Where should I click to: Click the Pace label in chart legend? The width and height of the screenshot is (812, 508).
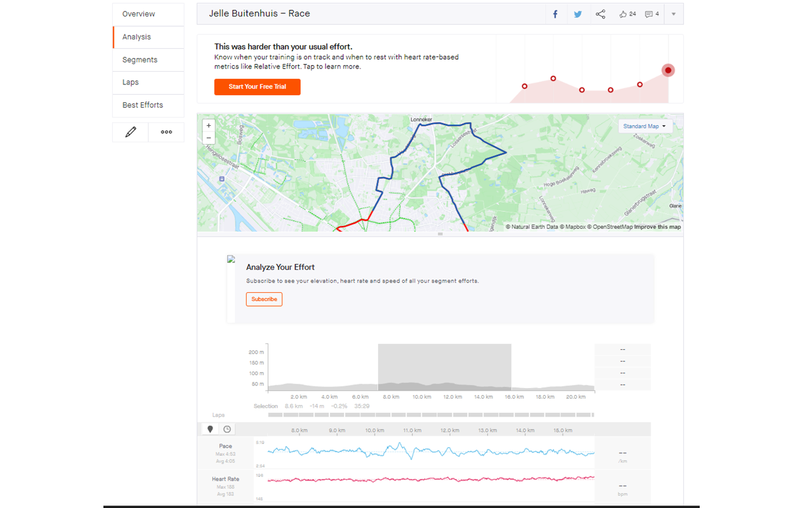(x=225, y=446)
